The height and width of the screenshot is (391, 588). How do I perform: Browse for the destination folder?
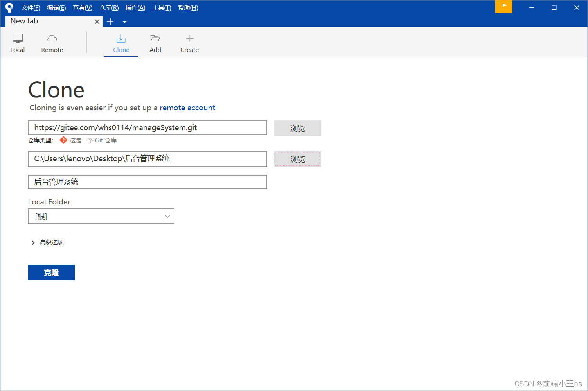point(298,159)
